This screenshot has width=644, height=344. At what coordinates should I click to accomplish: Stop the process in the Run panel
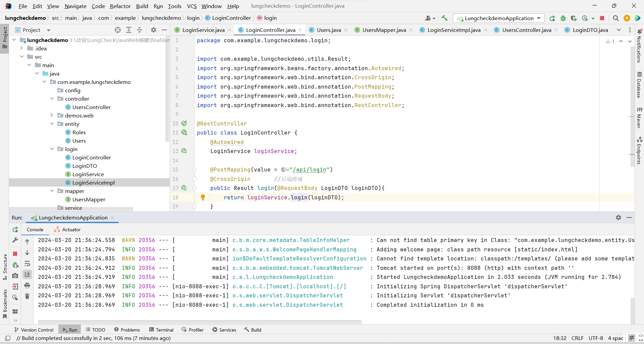pos(15,254)
